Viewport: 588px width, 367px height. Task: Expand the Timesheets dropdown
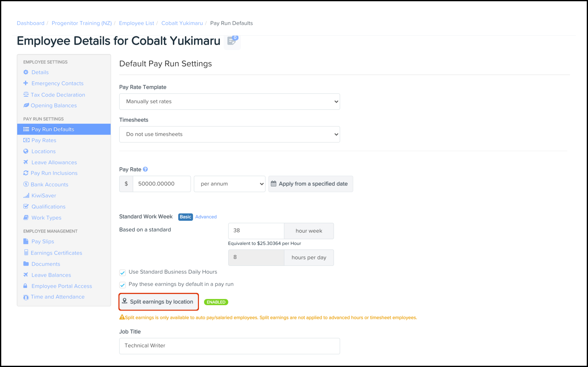(229, 134)
